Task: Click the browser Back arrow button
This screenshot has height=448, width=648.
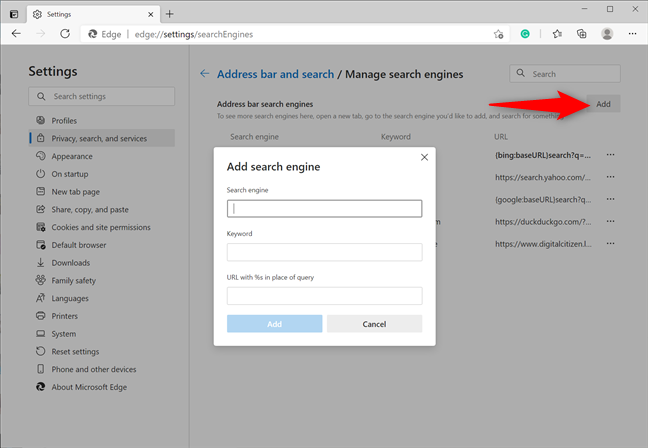Action: point(16,34)
